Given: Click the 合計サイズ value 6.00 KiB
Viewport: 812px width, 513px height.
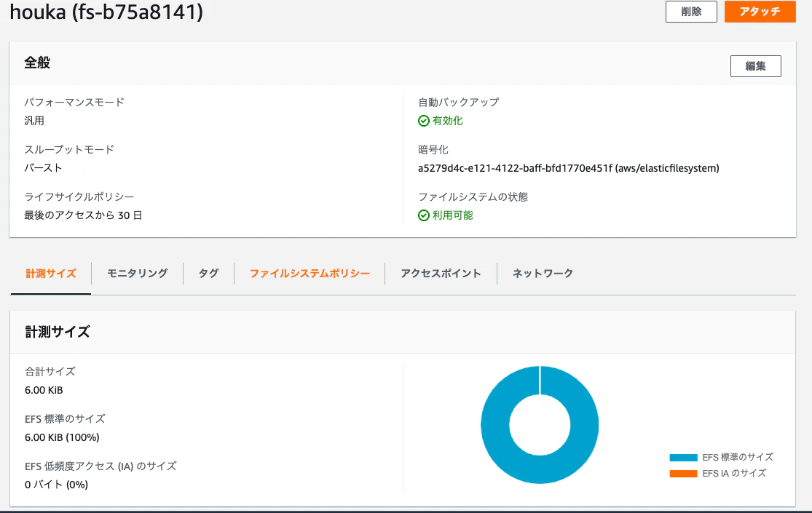Looking at the screenshot, I should click(x=44, y=390).
